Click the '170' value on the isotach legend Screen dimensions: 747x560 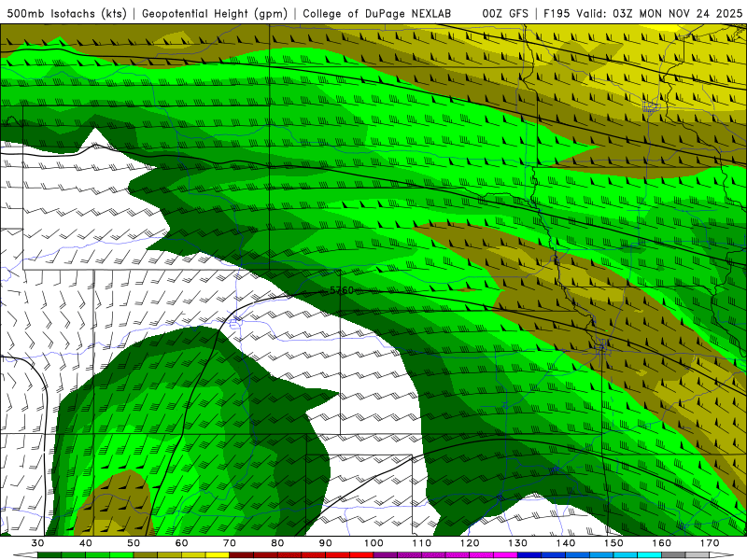tap(710, 543)
